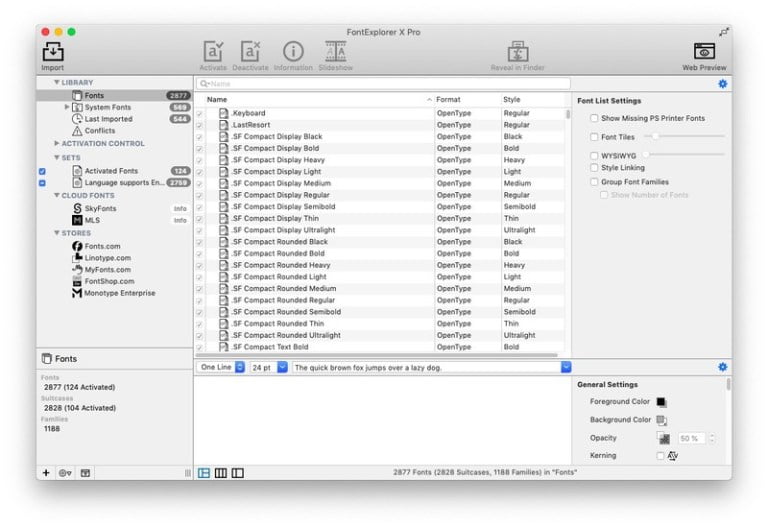Open the action menu with eye icon
Image resolution: width=768 pixels, height=528 pixels.
(x=65, y=473)
